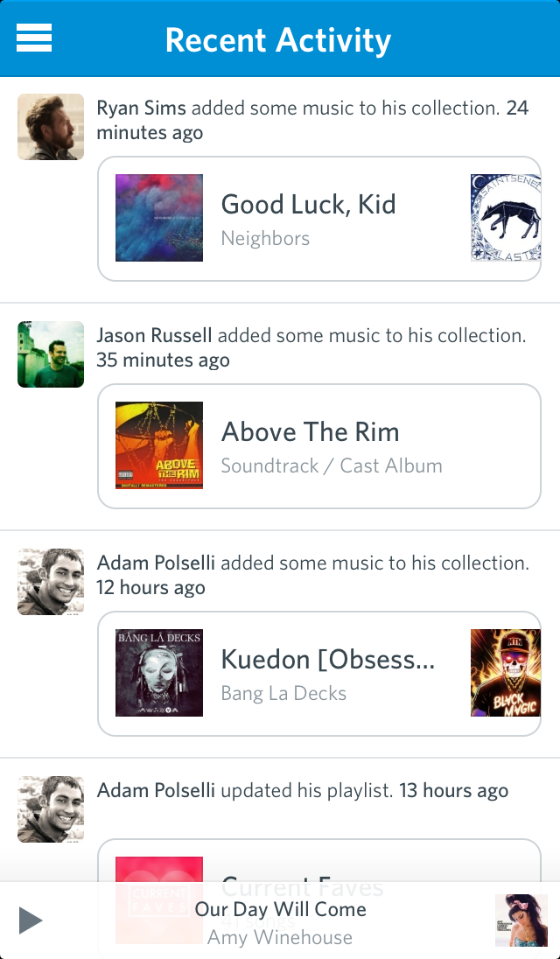The height and width of the screenshot is (959, 560).
Task: Tap the Jason Russell name link
Action: point(154,336)
